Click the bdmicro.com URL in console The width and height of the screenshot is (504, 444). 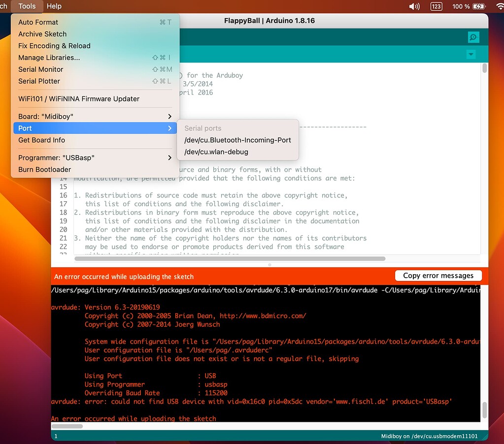pos(263,316)
